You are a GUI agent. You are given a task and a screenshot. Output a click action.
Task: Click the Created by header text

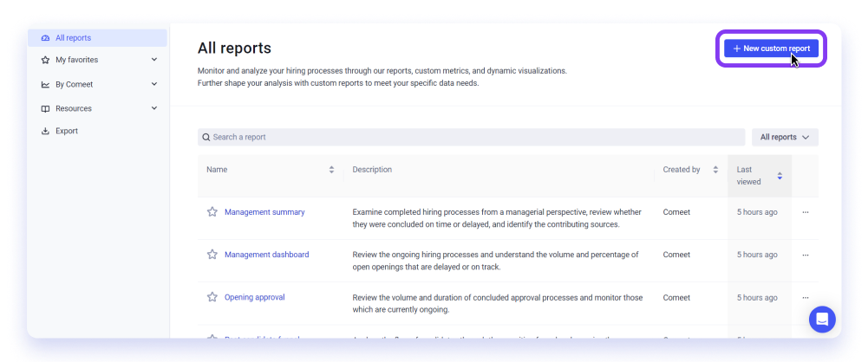[x=682, y=170]
